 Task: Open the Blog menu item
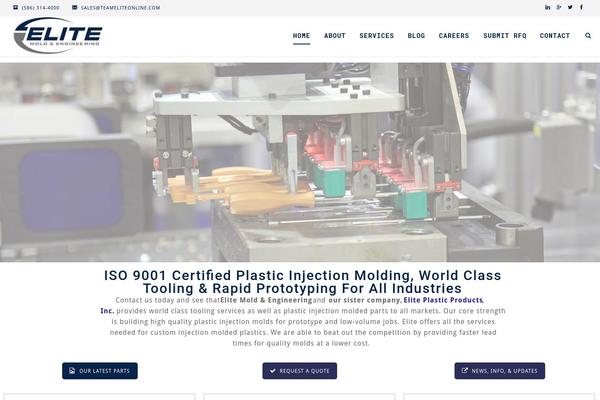click(416, 36)
